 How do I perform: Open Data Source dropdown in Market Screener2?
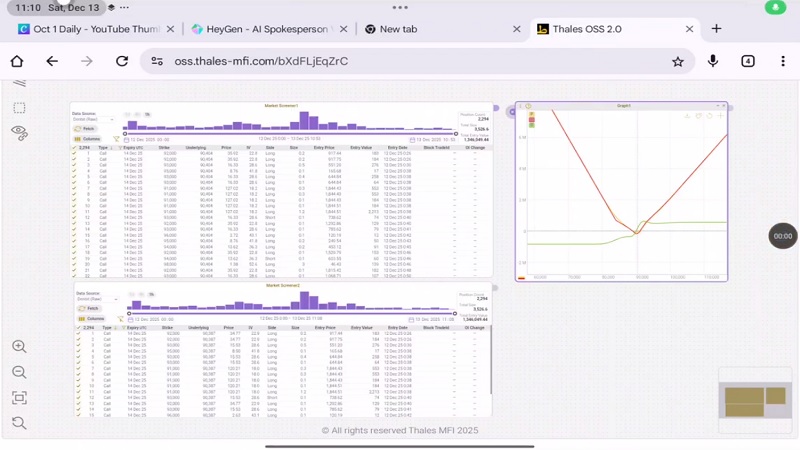coord(93,299)
